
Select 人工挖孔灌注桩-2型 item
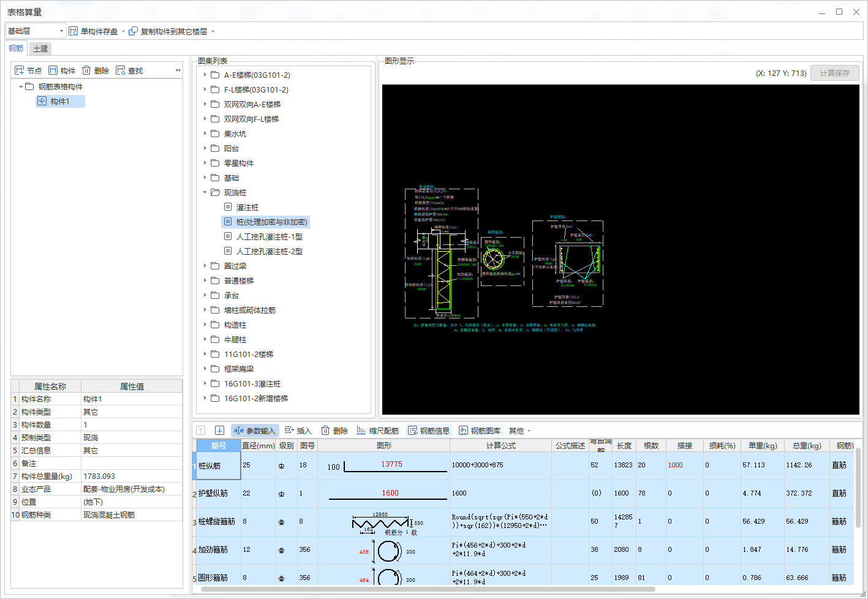point(269,251)
